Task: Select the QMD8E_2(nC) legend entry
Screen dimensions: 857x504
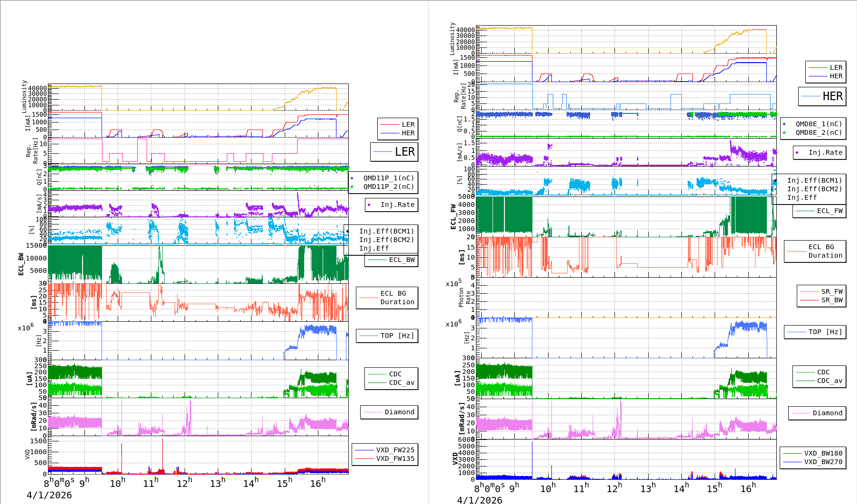Action: (819, 132)
